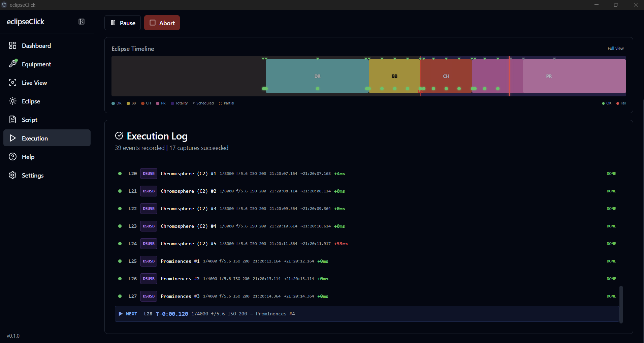Toggle the DR phase in the timeline legend
Viewport: 644px width, 343px height.
[116, 103]
